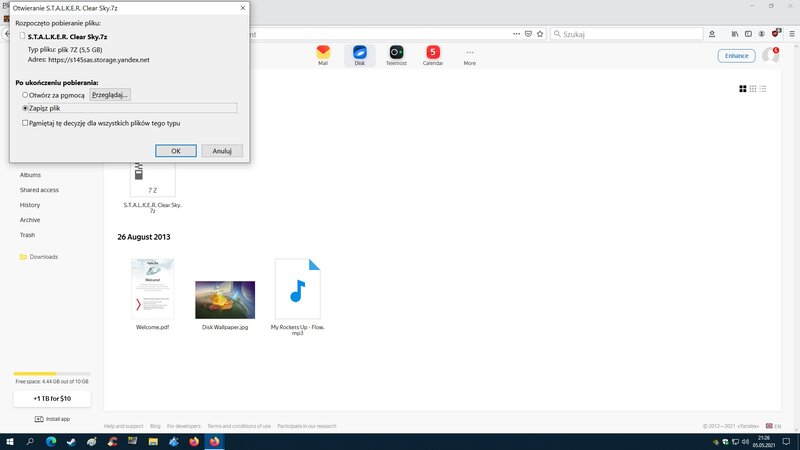Open History in sidebar
The height and width of the screenshot is (450, 800).
point(30,205)
